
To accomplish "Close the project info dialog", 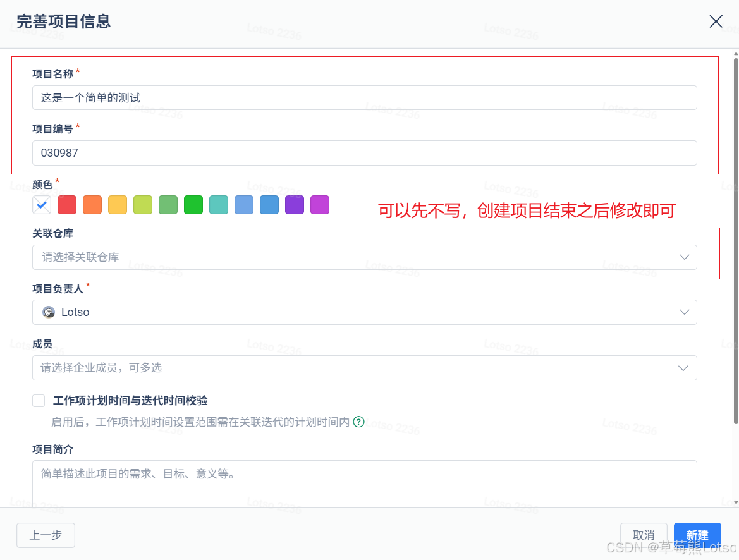I will [716, 21].
